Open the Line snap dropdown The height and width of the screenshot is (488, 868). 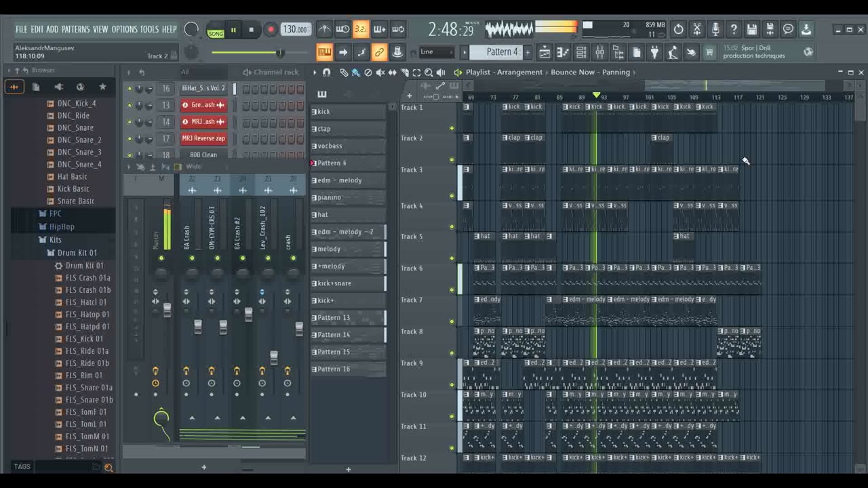[x=437, y=52]
